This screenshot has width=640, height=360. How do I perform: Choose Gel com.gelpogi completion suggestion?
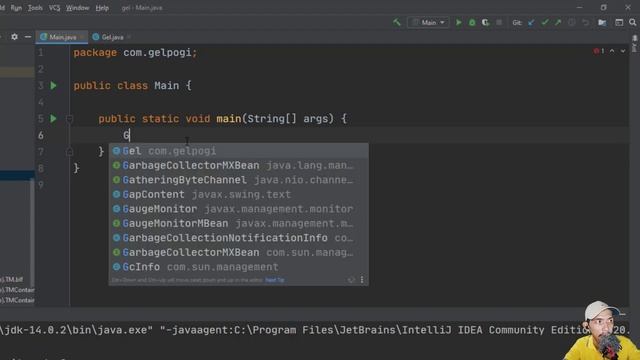tap(238, 151)
